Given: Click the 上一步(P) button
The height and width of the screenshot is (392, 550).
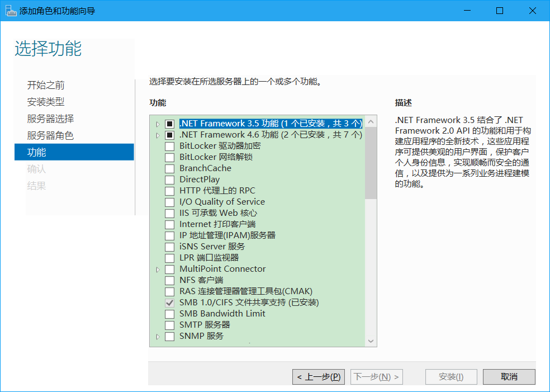Looking at the screenshot, I should pyautogui.click(x=319, y=377).
